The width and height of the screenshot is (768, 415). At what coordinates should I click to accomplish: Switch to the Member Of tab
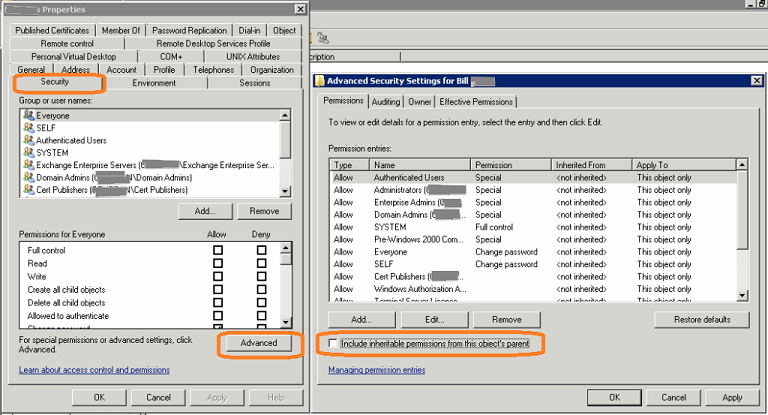pyautogui.click(x=121, y=30)
